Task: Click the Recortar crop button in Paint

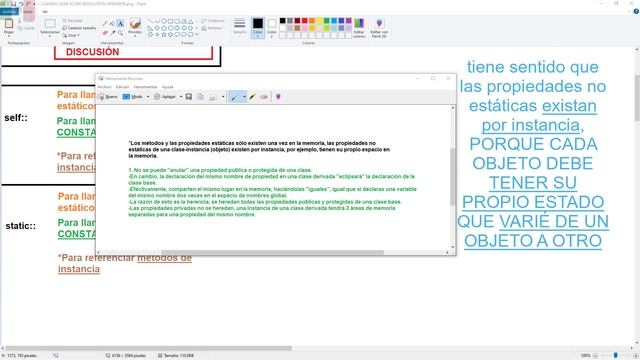Action: [x=73, y=20]
